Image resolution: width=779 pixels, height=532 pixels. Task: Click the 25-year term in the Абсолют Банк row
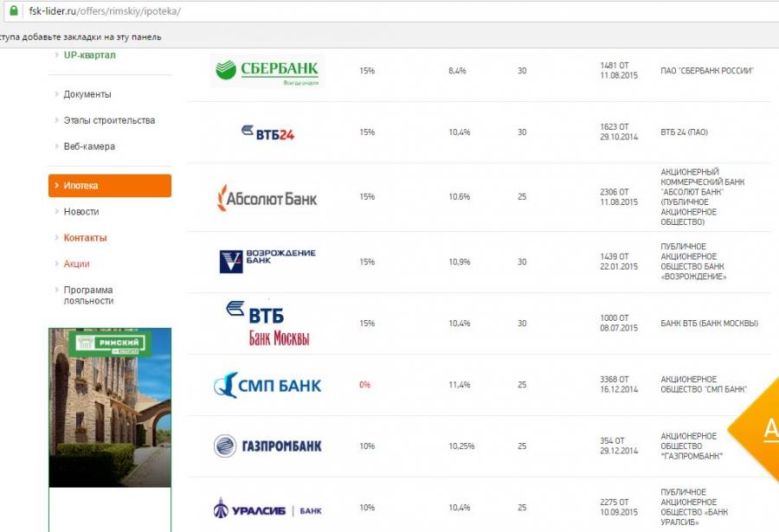[522, 197]
